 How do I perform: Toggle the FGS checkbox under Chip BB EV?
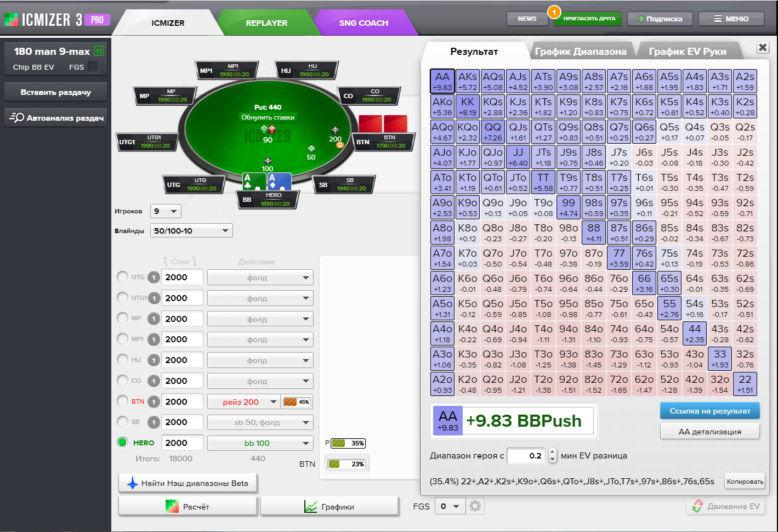[x=93, y=67]
